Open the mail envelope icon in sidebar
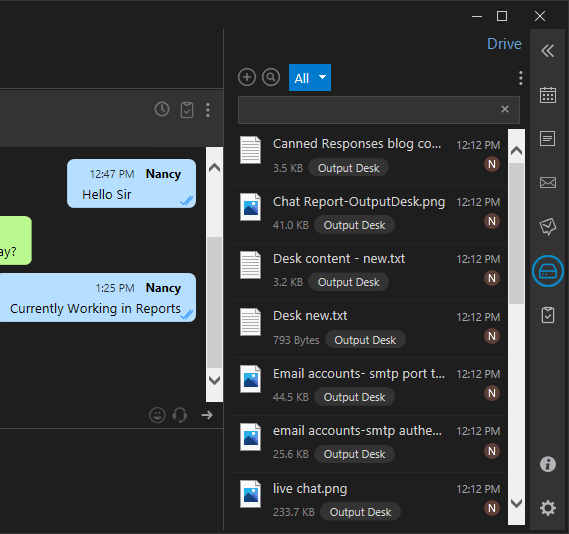This screenshot has height=534, width=569. point(548,182)
